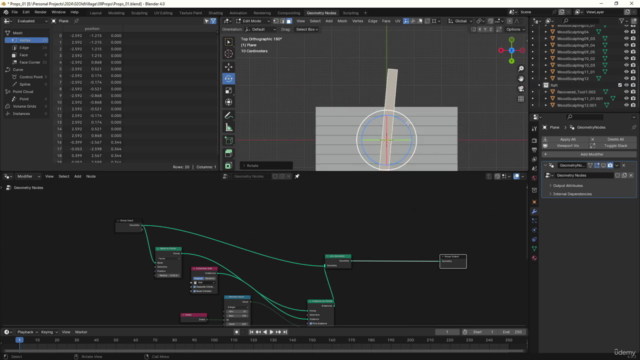
Task: Choose the Add Cube tool
Action: (229, 141)
